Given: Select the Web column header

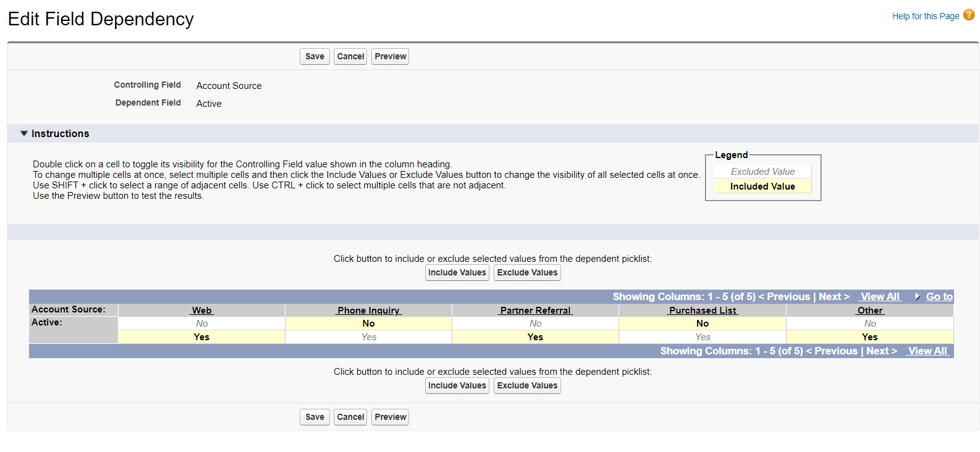Looking at the screenshot, I should click(201, 311).
